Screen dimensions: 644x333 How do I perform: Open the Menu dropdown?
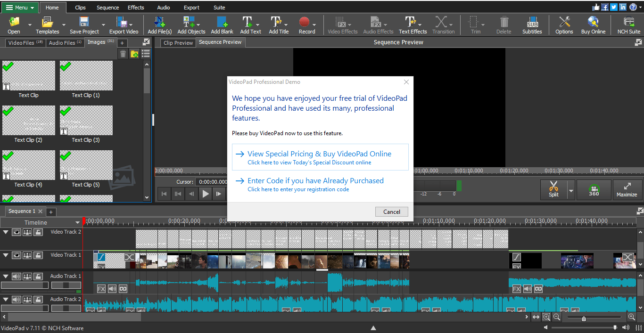tap(20, 7)
